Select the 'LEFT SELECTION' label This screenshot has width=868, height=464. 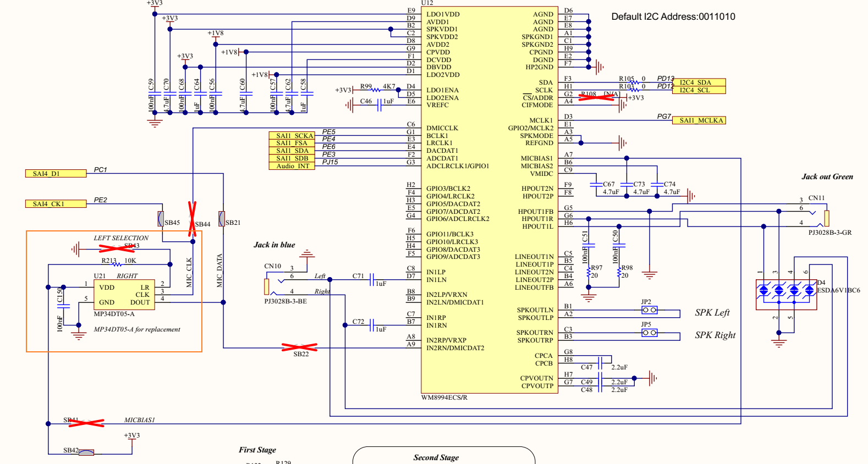click(x=121, y=238)
